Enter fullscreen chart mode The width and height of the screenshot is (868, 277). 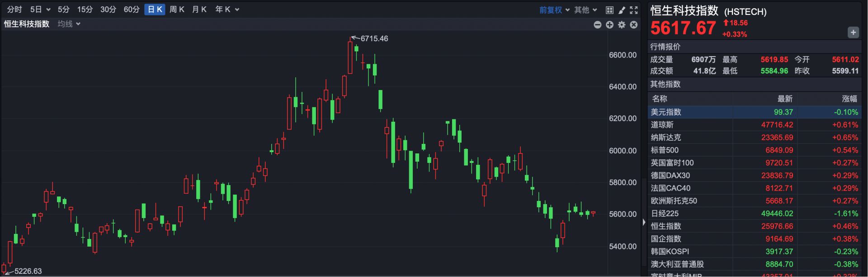pos(634,10)
